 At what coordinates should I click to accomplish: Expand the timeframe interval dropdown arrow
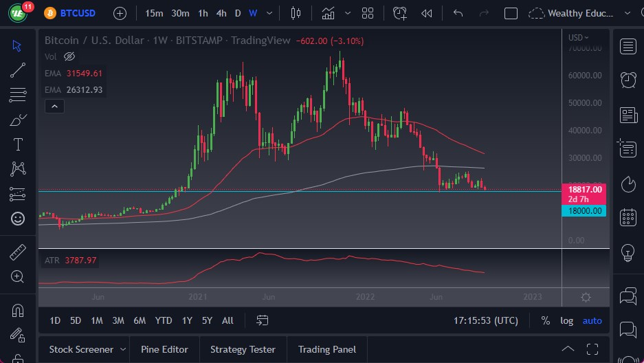269,13
